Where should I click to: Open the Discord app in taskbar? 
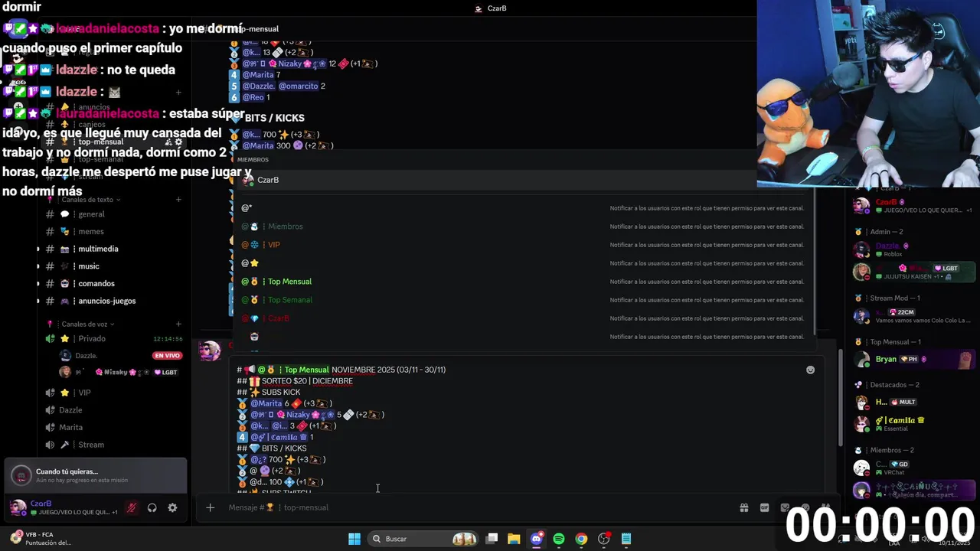click(x=537, y=539)
